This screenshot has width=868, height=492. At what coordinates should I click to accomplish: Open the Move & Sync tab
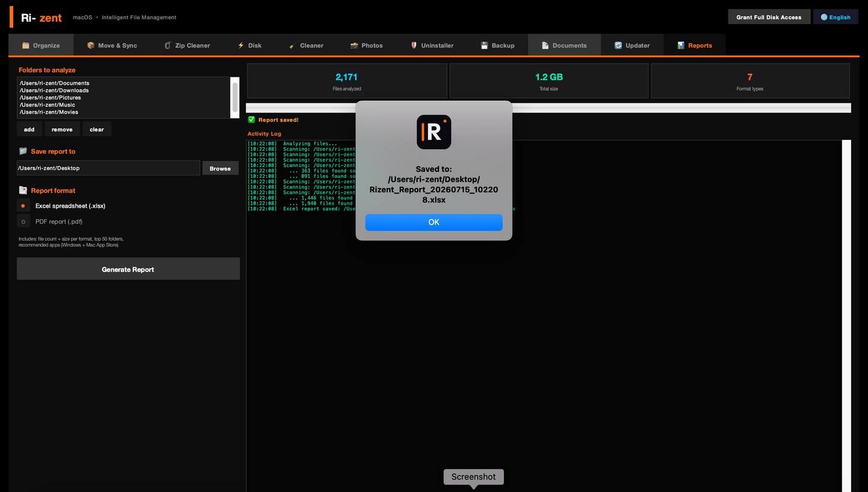point(112,45)
